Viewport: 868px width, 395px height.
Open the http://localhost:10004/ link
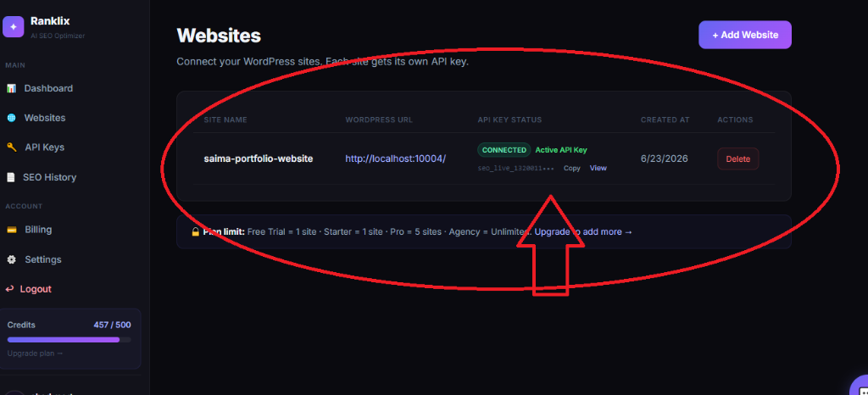point(395,159)
